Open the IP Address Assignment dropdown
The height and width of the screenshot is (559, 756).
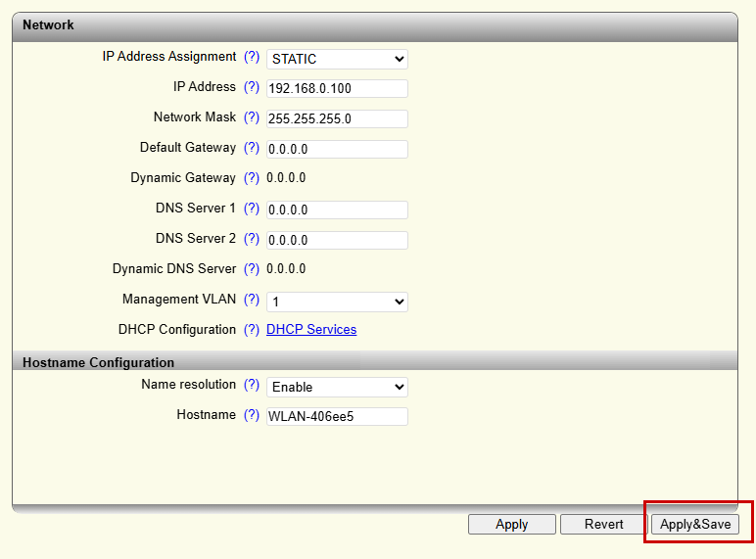(x=337, y=59)
